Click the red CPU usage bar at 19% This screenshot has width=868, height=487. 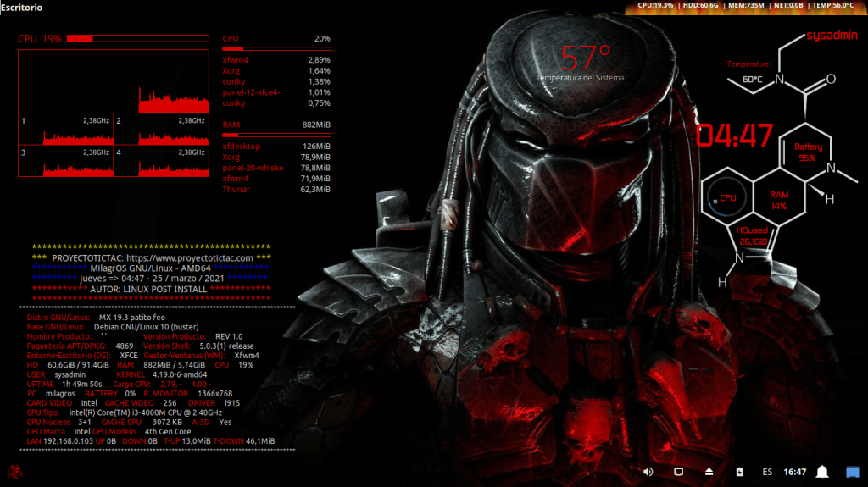click(x=93, y=39)
